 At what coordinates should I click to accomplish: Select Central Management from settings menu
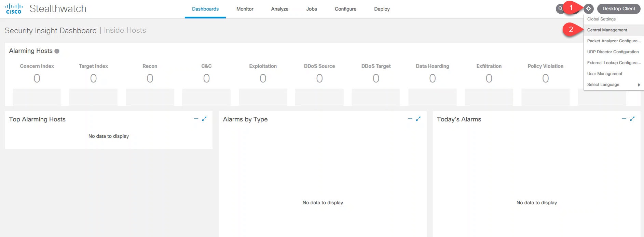tap(614, 30)
